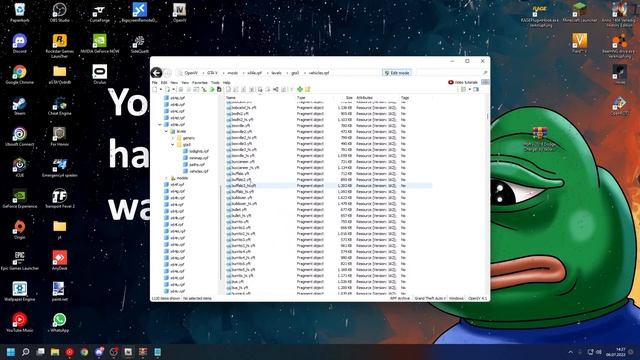640x360 pixels.
Task: Open Wallpaper Engine desktop shortcut
Action: pyautogui.click(x=19, y=292)
